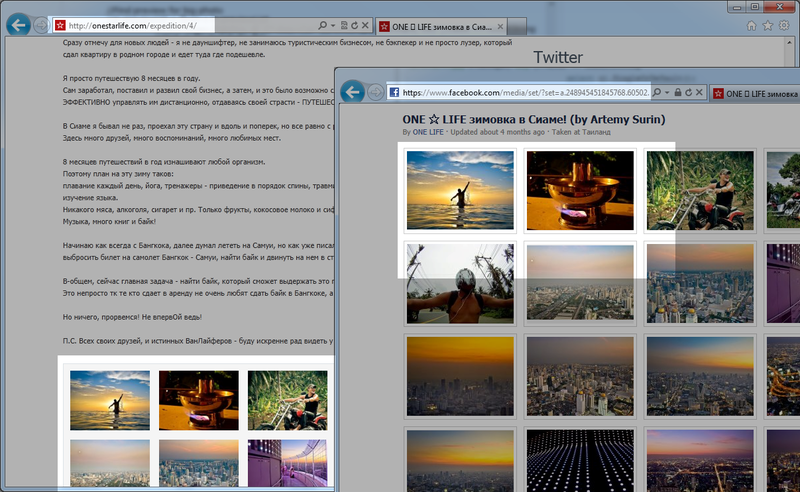Open address dropdown arrow in the onestarlife.com window
Viewport: 800px width, 492px height.
333,25
